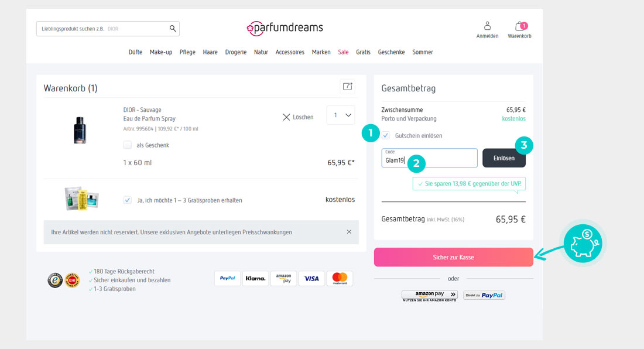The height and width of the screenshot is (349, 644).
Task: Click the Sicher zur Kasse button
Action: point(453,257)
